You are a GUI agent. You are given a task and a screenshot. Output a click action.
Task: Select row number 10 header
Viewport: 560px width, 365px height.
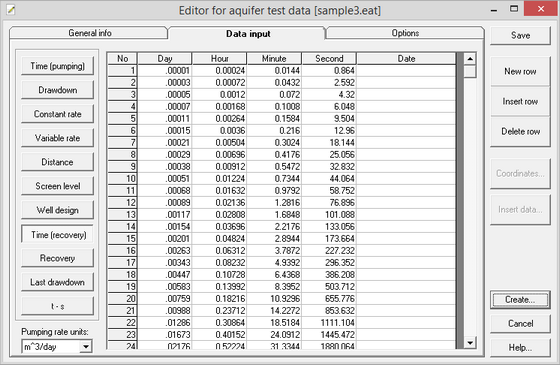pos(122,179)
